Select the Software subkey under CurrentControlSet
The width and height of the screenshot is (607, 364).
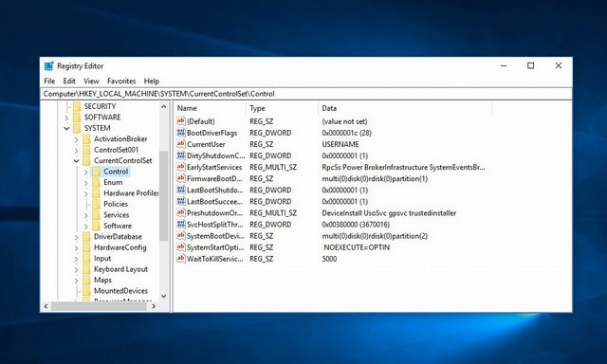point(118,226)
